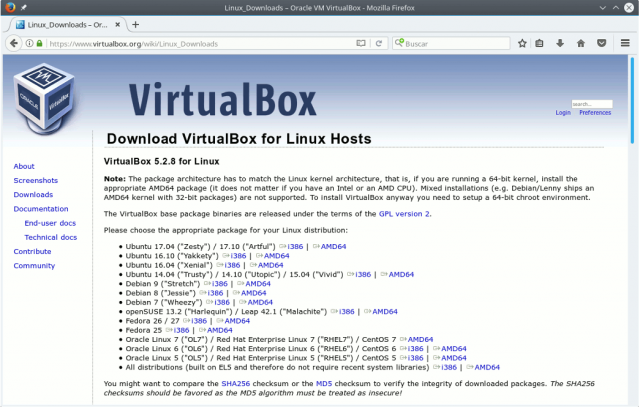Image resolution: width=640 pixels, height=408 pixels.
Task: Open Community in the sidebar
Action: (34, 266)
